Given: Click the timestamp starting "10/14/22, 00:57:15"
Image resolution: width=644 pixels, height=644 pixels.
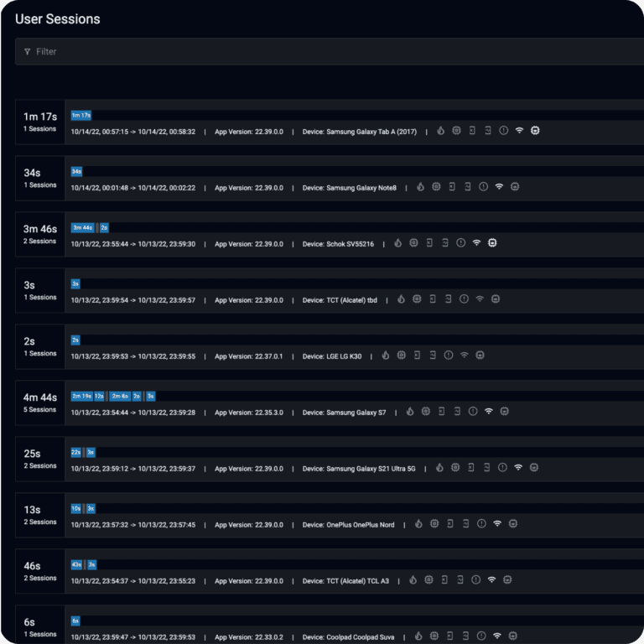Looking at the screenshot, I should [x=133, y=132].
